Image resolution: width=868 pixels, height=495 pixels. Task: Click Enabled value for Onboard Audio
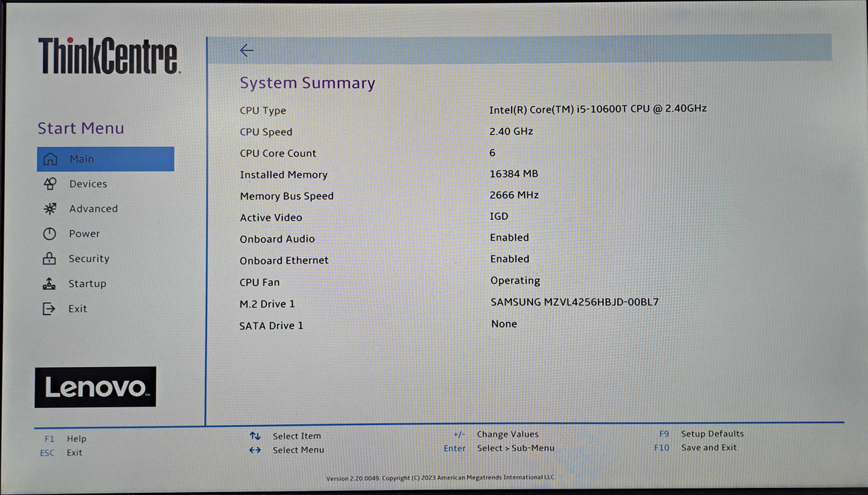coord(510,238)
